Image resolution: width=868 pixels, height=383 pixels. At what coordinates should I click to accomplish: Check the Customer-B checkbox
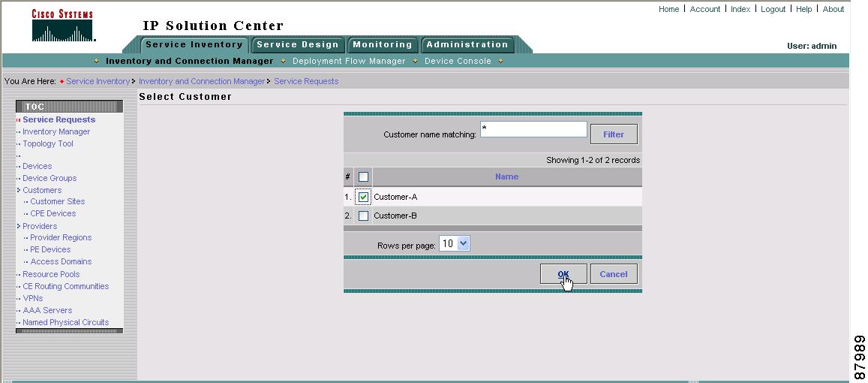[x=363, y=216]
